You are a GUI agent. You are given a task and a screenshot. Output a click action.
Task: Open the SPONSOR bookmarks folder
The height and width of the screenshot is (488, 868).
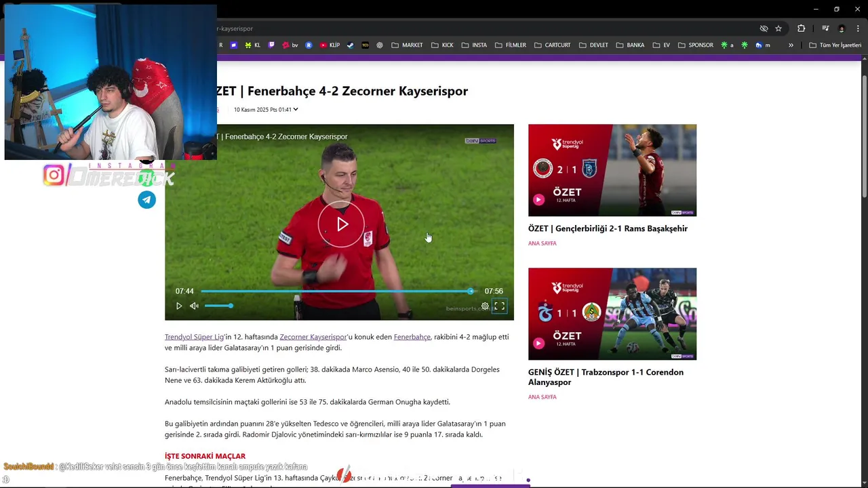[x=695, y=45]
